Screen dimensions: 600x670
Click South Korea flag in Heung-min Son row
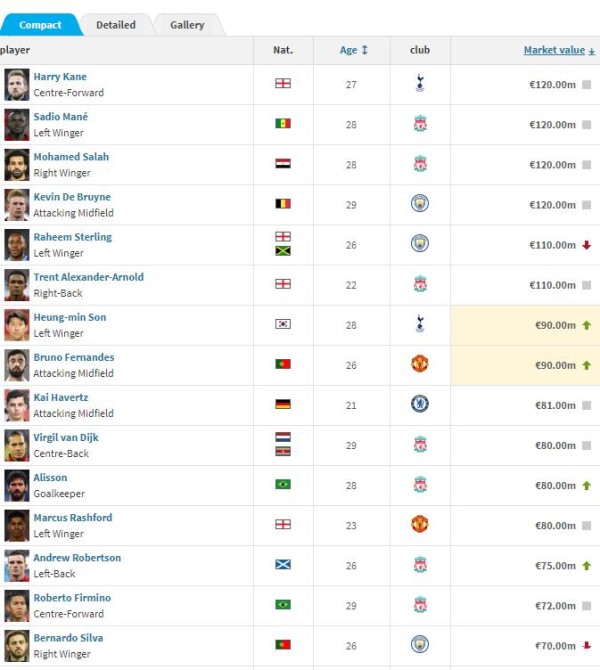pyautogui.click(x=283, y=324)
